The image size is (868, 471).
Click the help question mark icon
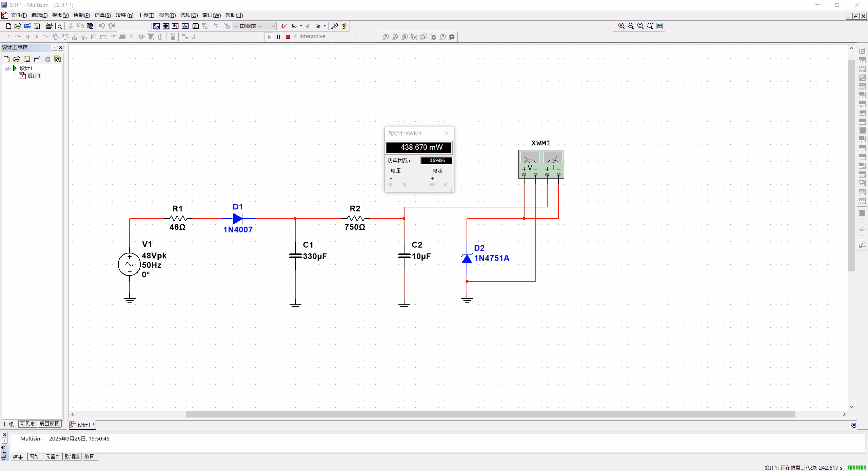pyautogui.click(x=344, y=26)
